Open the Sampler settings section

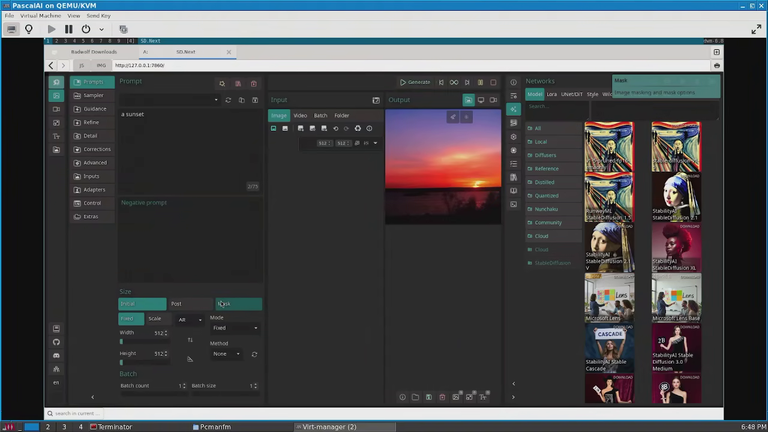[x=92, y=96]
